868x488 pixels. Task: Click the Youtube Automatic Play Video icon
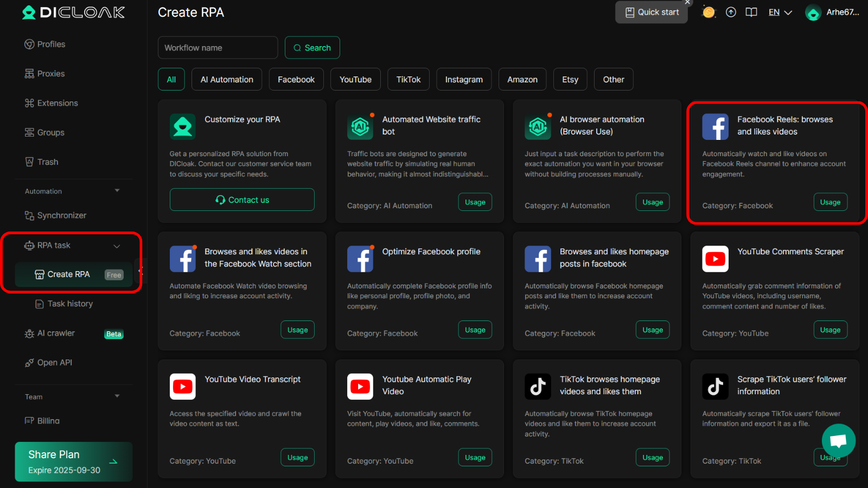pos(360,387)
